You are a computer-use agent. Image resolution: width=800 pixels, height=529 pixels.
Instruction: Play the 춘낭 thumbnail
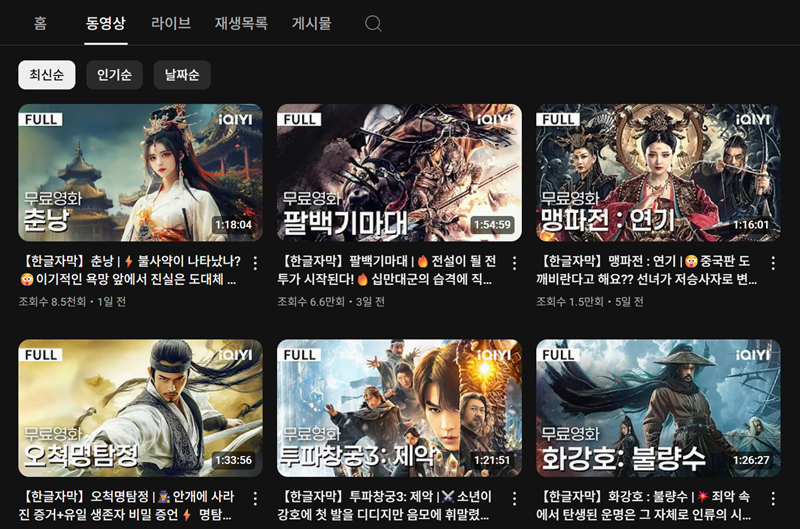click(x=140, y=173)
